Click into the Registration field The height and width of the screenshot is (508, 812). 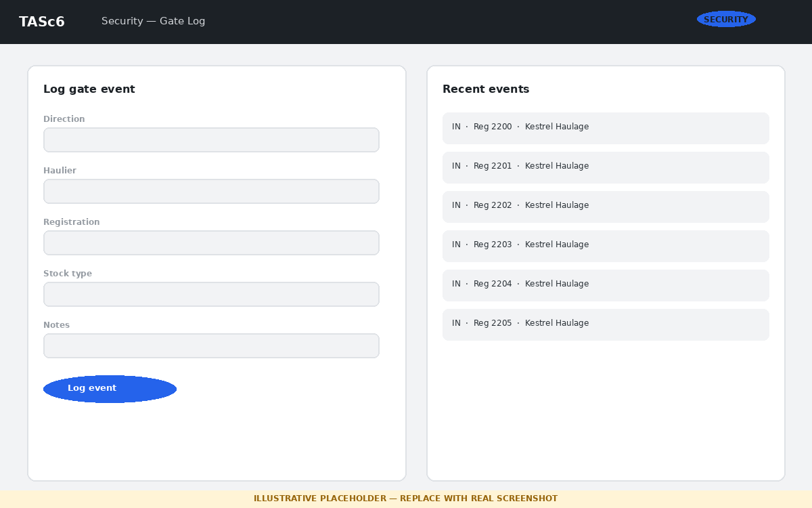(x=211, y=243)
